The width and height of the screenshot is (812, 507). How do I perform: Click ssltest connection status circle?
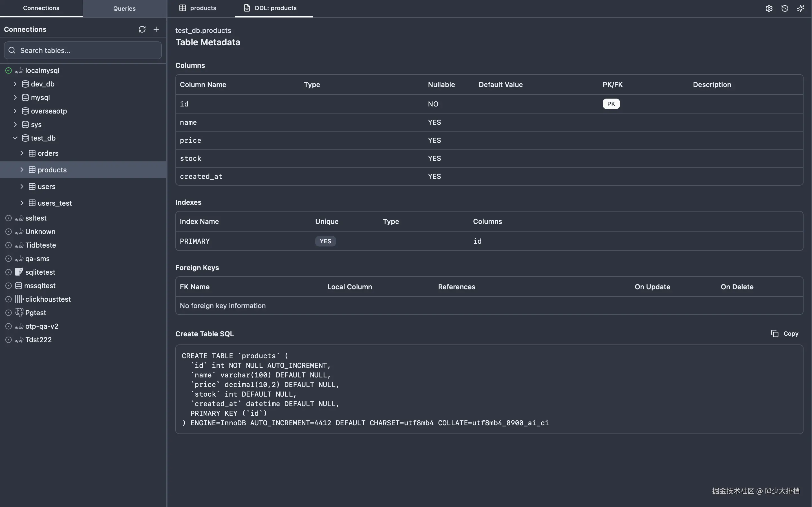point(8,218)
